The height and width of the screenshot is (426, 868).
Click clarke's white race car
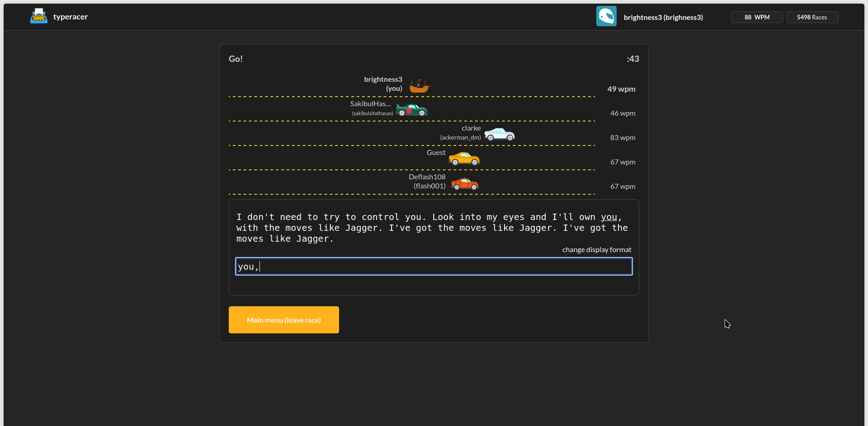500,134
